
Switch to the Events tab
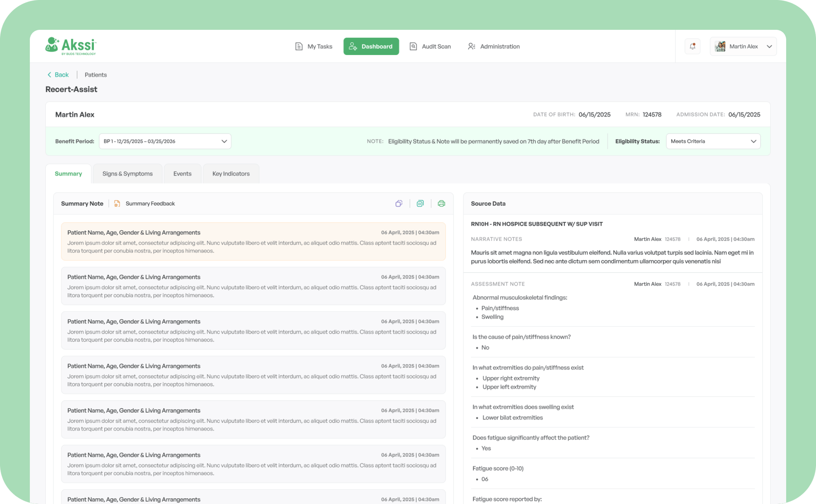tap(182, 174)
